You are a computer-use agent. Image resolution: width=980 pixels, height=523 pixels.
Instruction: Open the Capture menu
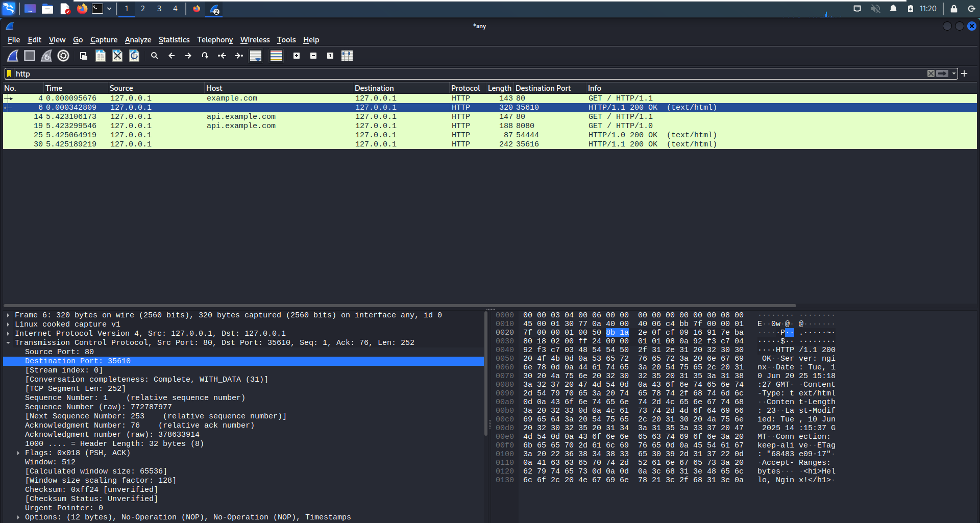104,40
